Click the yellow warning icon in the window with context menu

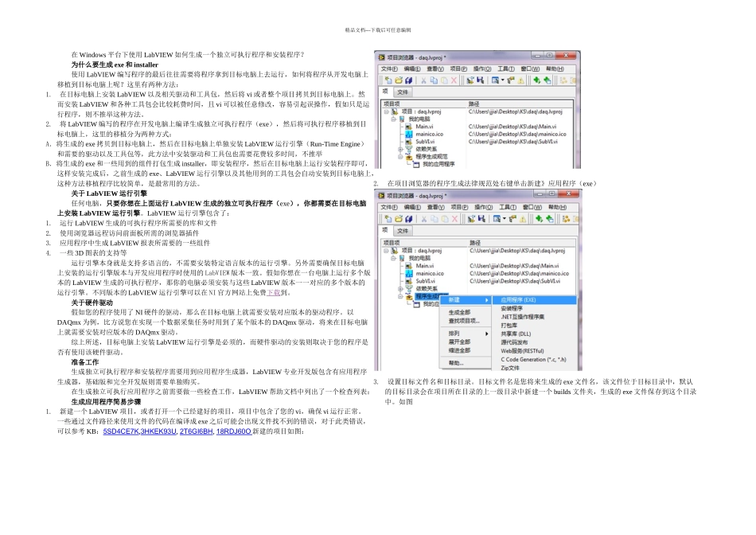(523, 219)
